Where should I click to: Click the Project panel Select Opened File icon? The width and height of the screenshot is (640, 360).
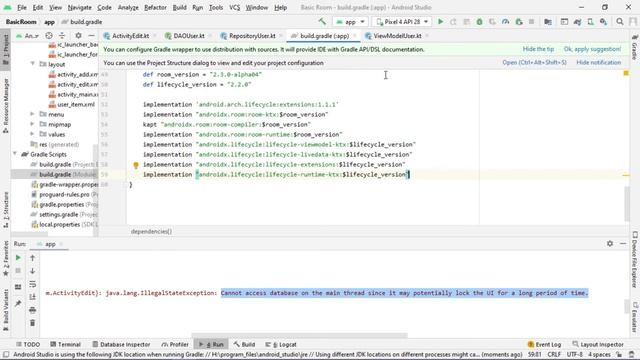pos(49,36)
